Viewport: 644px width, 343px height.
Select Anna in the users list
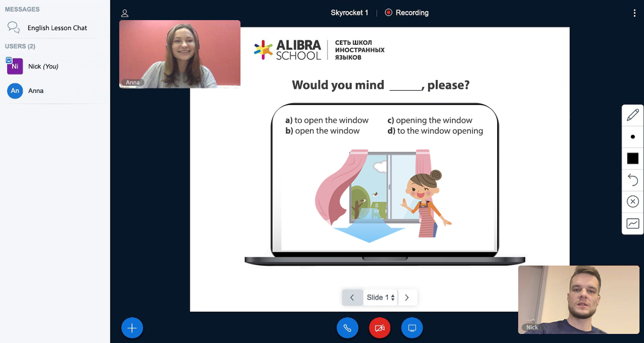[35, 91]
